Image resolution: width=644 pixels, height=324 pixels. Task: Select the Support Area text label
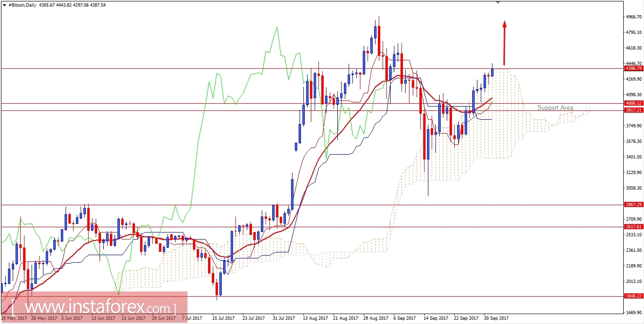pos(555,108)
